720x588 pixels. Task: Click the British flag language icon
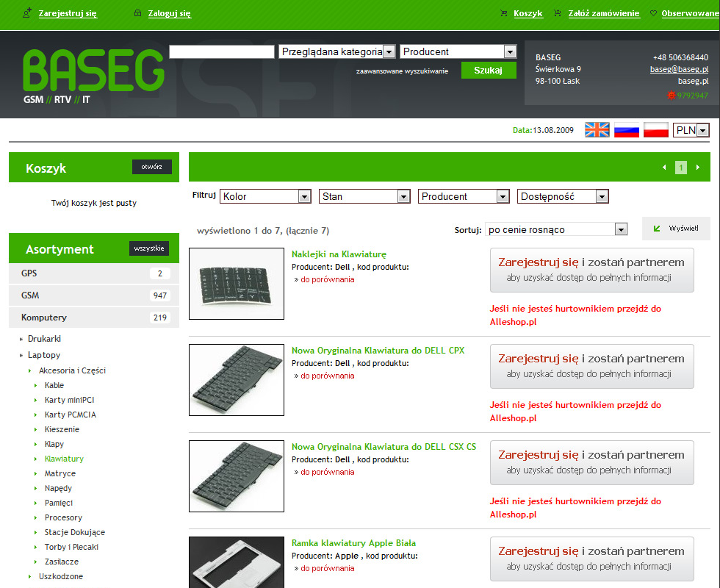coord(597,130)
